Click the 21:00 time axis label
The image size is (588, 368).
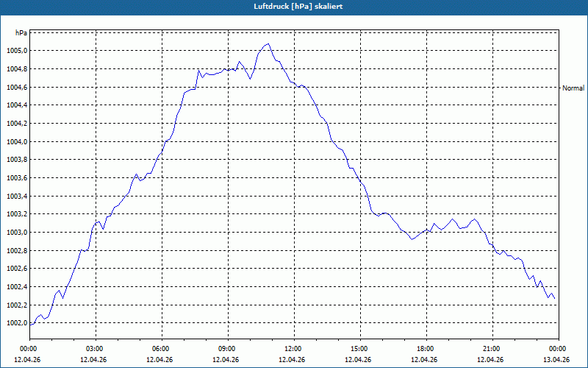(490, 349)
